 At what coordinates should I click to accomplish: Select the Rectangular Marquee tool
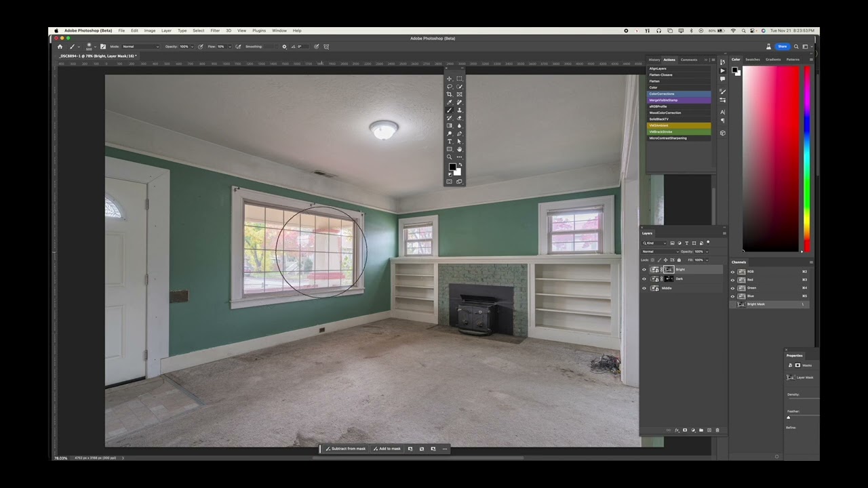[459, 79]
